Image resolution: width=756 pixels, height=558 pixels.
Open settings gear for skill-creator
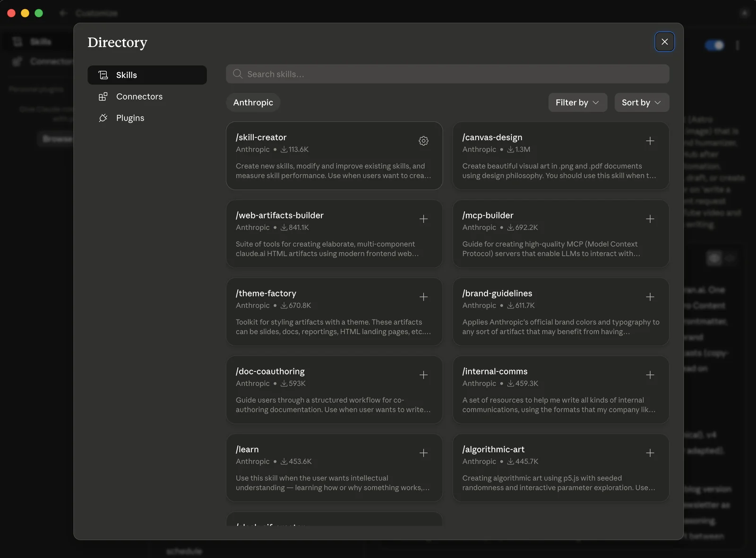point(423,141)
